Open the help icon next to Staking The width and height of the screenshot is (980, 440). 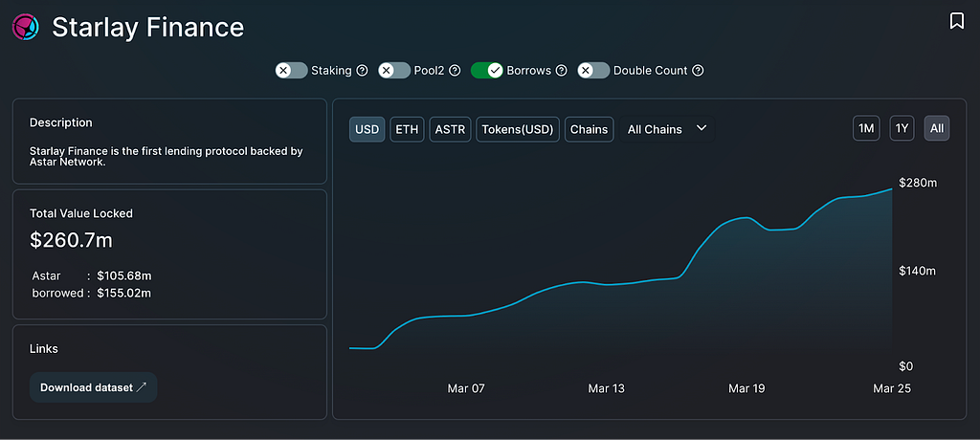(x=362, y=71)
